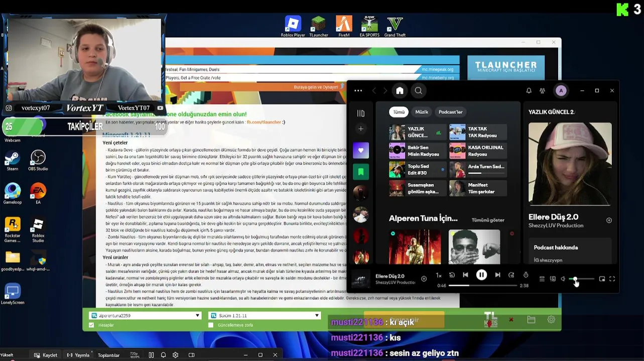Open Spotify queue icon

(x=542, y=279)
